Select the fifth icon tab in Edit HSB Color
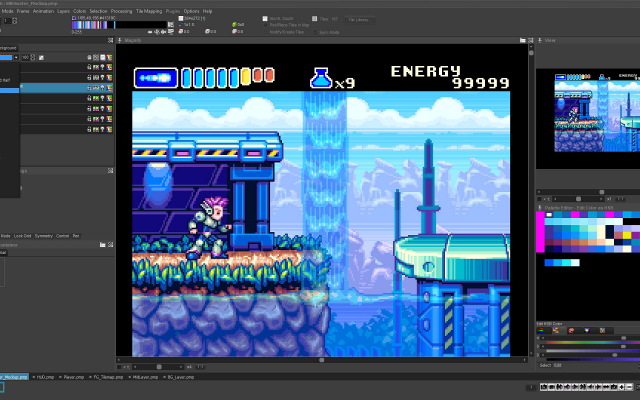640x400 pixels. coord(602,330)
